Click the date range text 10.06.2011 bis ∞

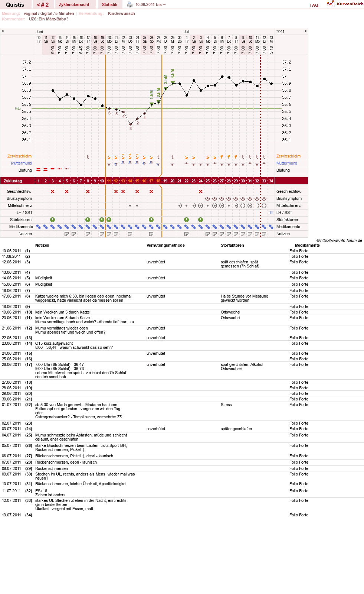click(151, 5)
